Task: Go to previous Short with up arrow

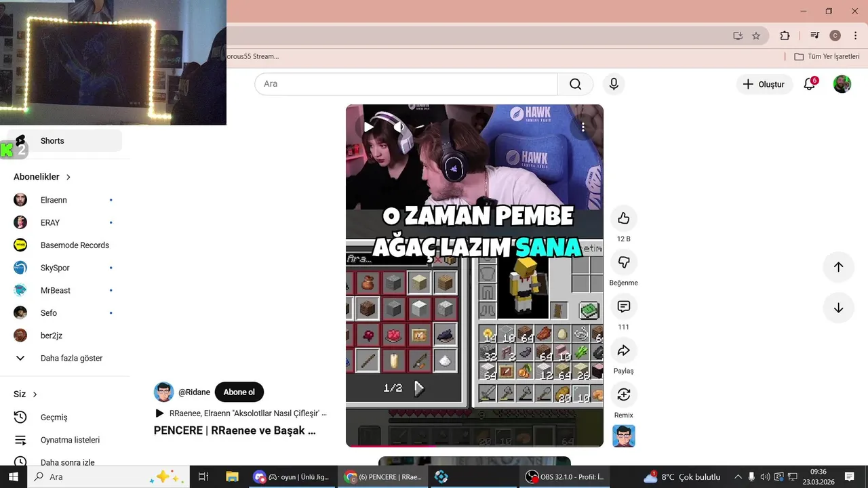Action: point(838,267)
